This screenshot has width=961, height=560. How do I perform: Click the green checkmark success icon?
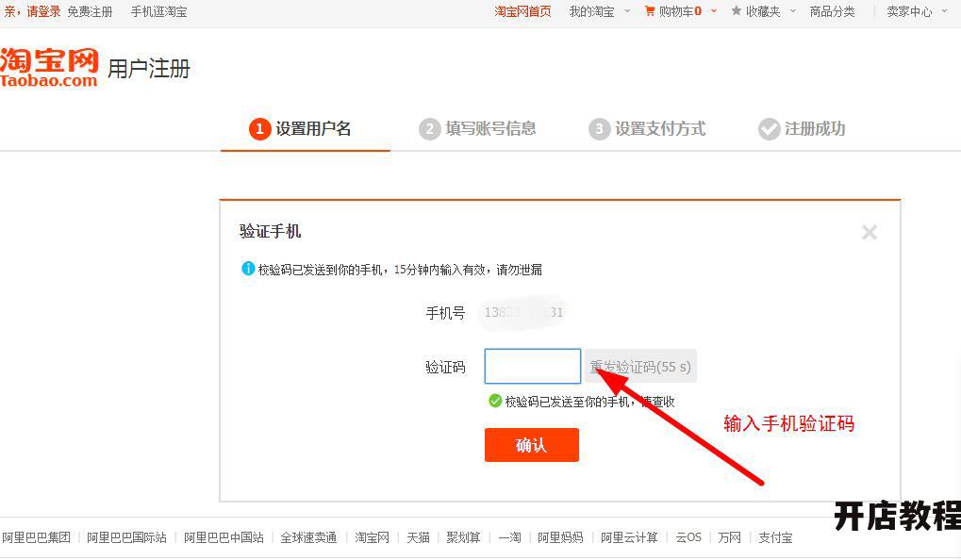click(495, 402)
